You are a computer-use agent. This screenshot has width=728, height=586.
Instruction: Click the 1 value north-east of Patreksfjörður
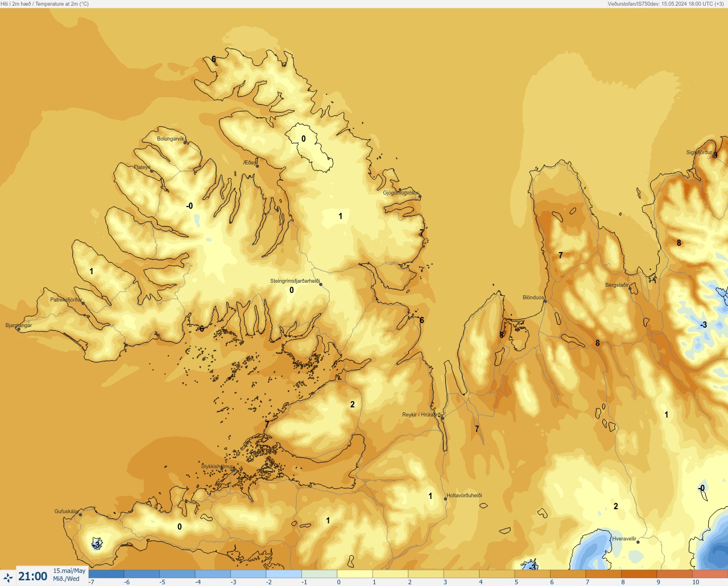coord(92,271)
